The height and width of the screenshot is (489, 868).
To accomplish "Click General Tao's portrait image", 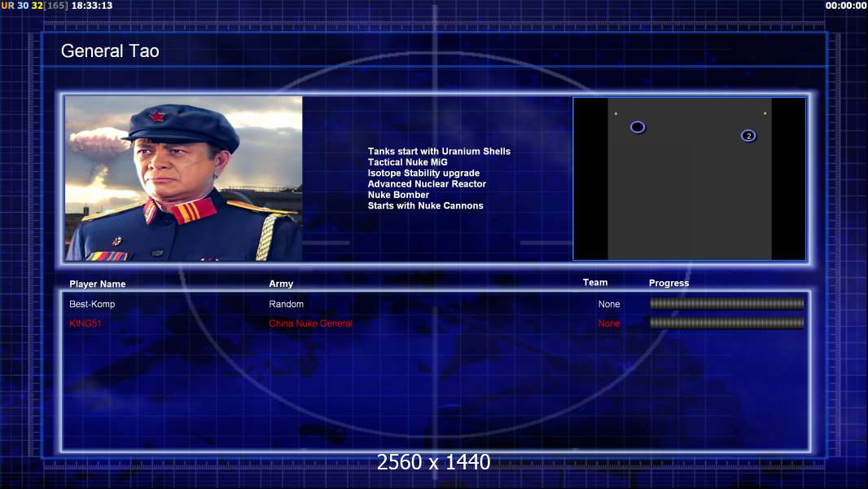I will [183, 178].
